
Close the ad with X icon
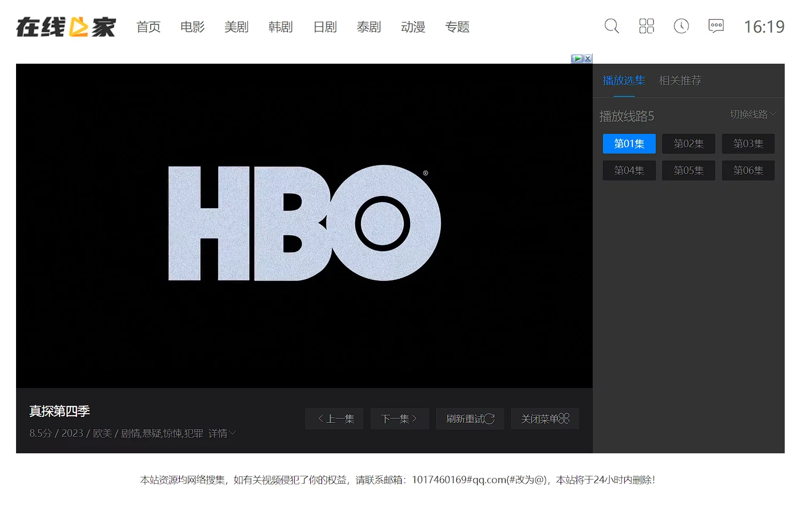coord(588,59)
